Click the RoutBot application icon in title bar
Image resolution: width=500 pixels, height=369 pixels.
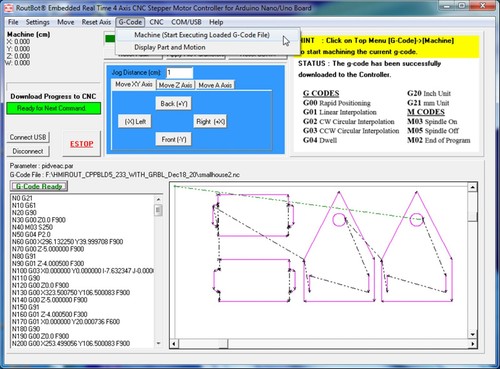coord(9,8)
